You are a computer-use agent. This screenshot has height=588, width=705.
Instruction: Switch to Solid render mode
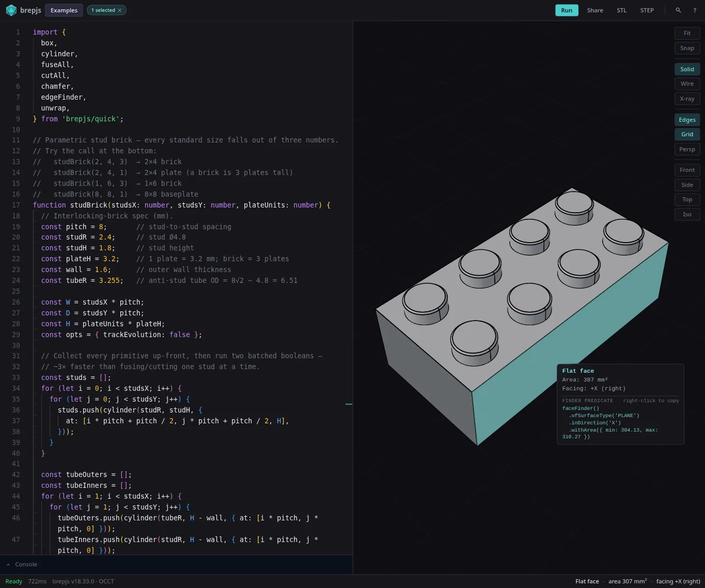click(687, 69)
